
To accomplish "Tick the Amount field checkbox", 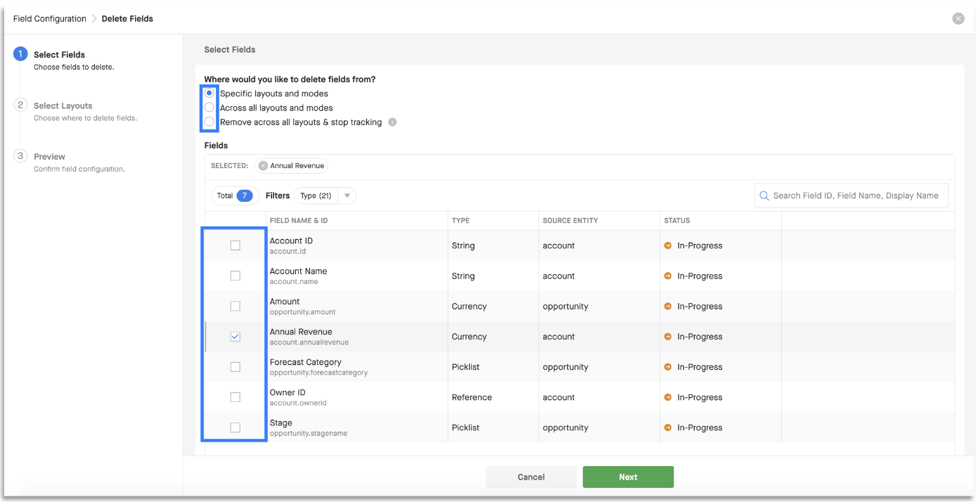I will [x=236, y=307].
